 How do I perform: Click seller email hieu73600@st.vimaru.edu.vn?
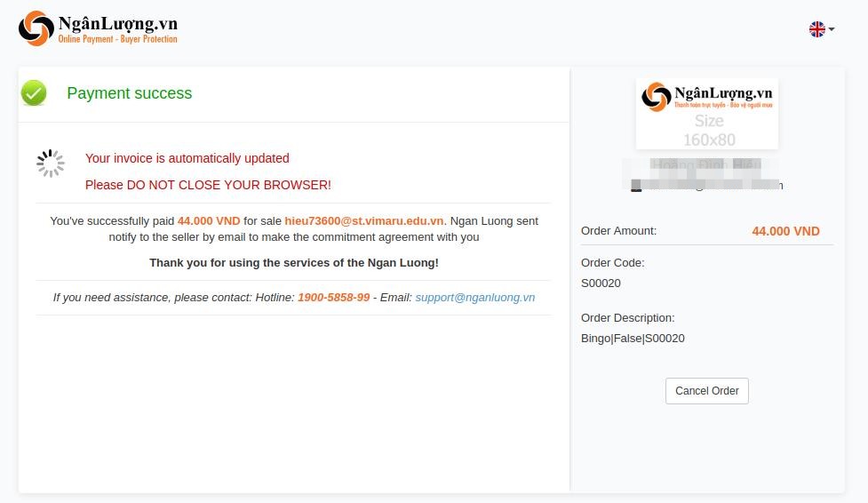tap(363, 221)
